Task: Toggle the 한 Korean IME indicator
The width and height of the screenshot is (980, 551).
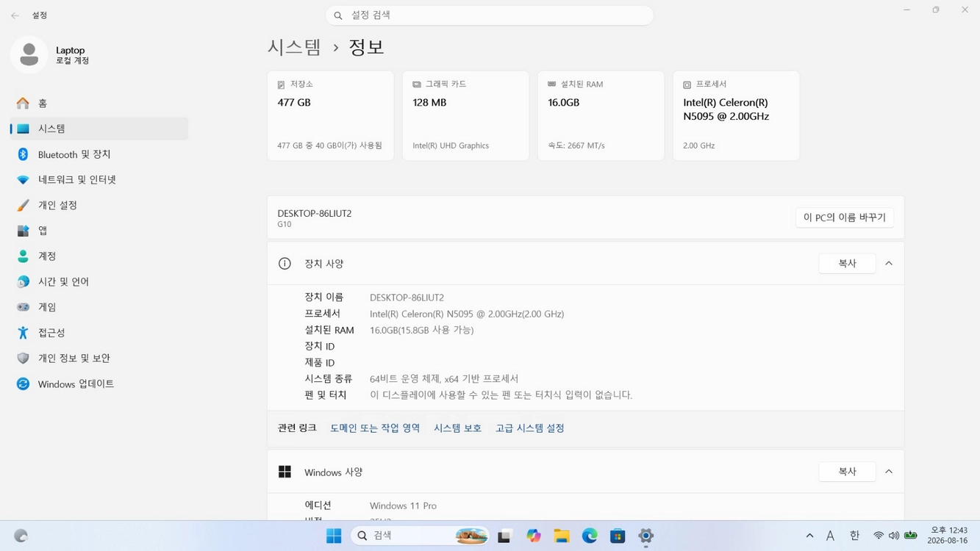Action: tap(854, 536)
